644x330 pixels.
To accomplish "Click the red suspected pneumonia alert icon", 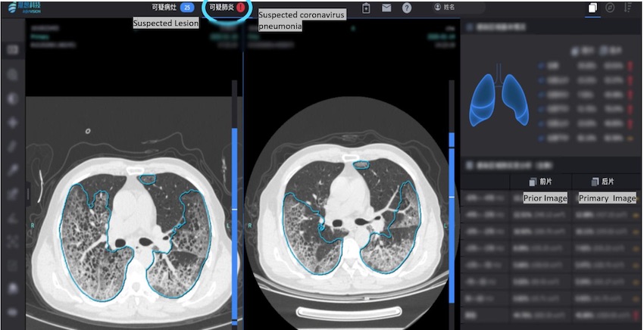I will point(241,8).
